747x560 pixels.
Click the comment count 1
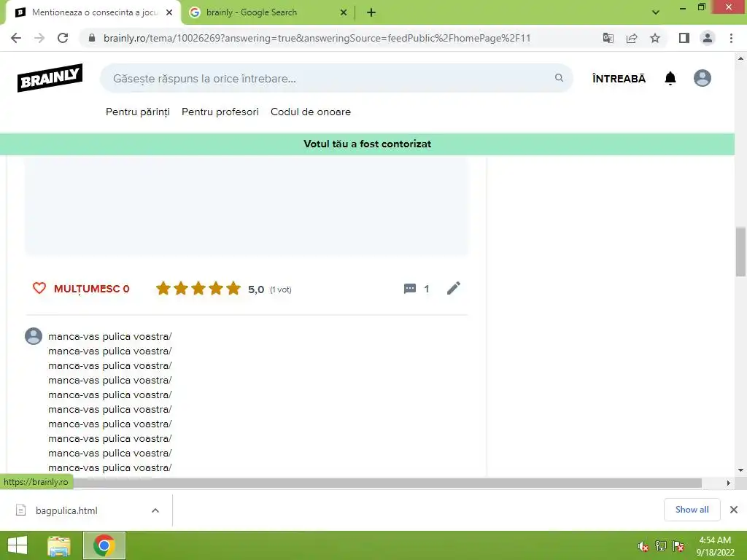426,289
